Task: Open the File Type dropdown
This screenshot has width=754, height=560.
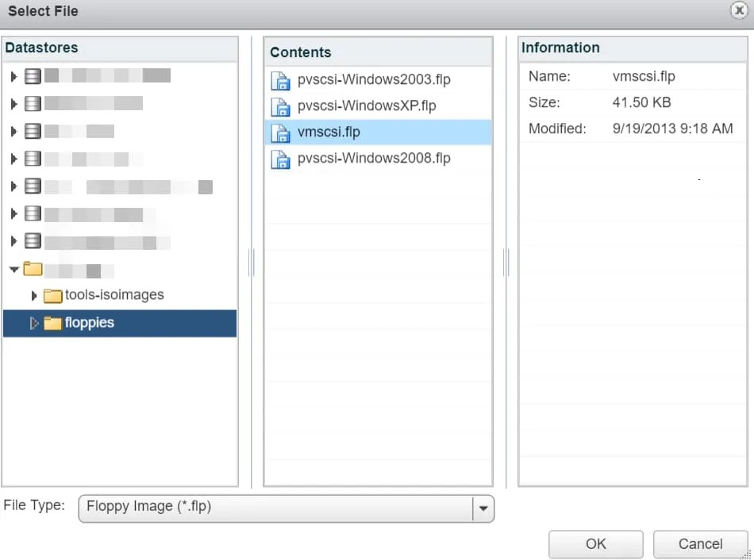Action: [x=483, y=508]
